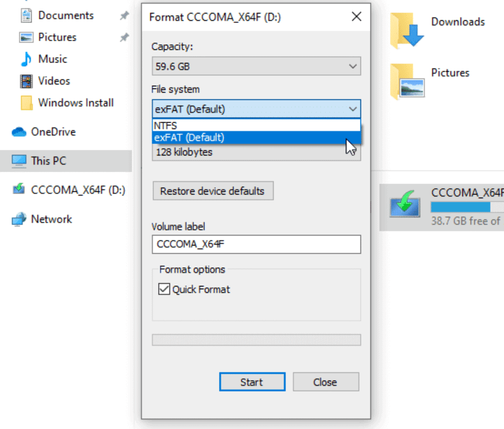Click Restore device defaults button
504x429 pixels.
tap(213, 191)
